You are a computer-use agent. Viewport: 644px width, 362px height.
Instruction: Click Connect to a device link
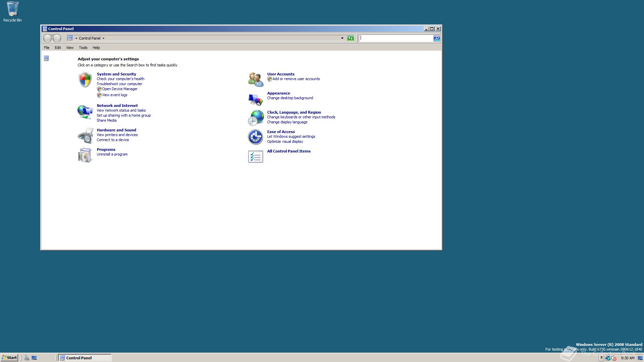[113, 140]
